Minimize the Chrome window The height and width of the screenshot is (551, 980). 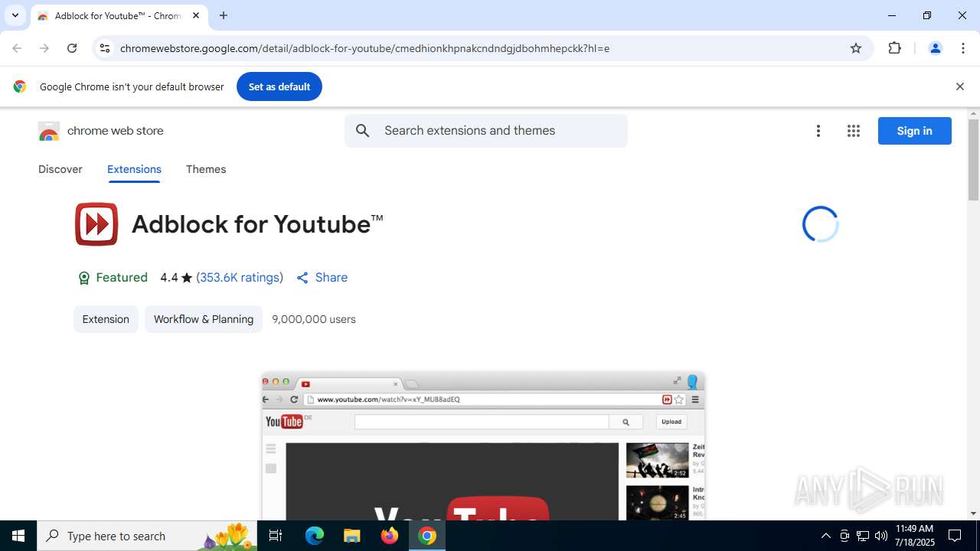click(x=892, y=15)
